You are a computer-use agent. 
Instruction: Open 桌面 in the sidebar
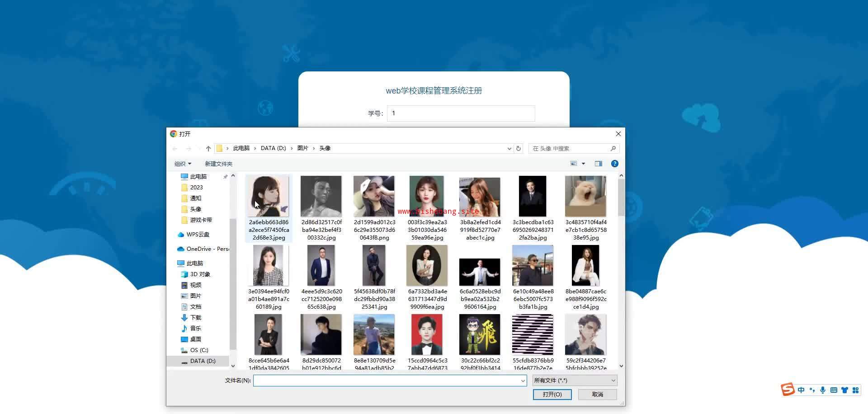pos(195,339)
